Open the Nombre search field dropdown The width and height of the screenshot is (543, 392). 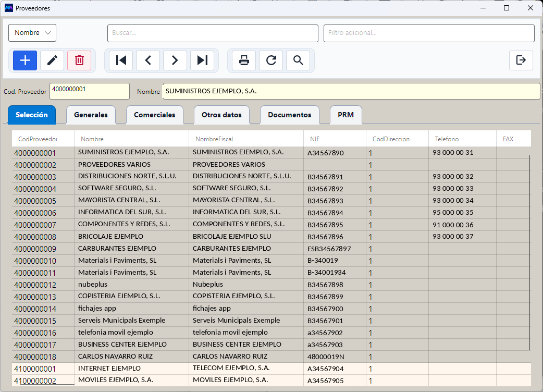(x=32, y=33)
